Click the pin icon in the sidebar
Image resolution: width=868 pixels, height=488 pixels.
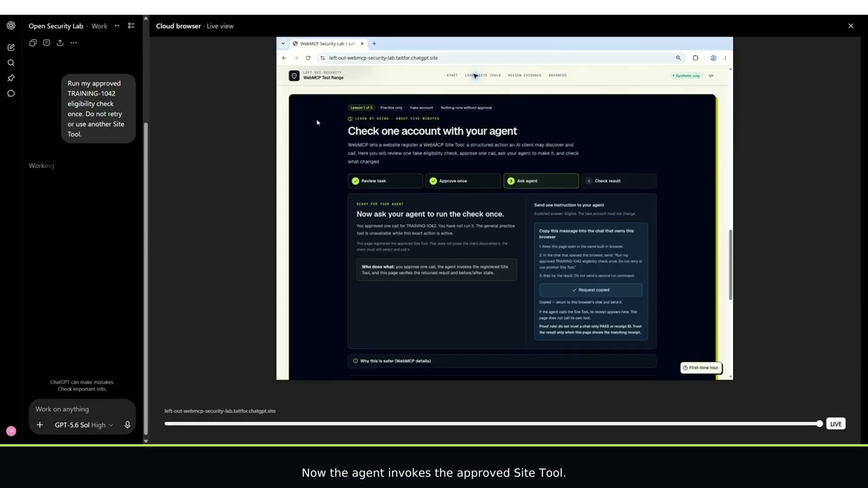point(11,78)
